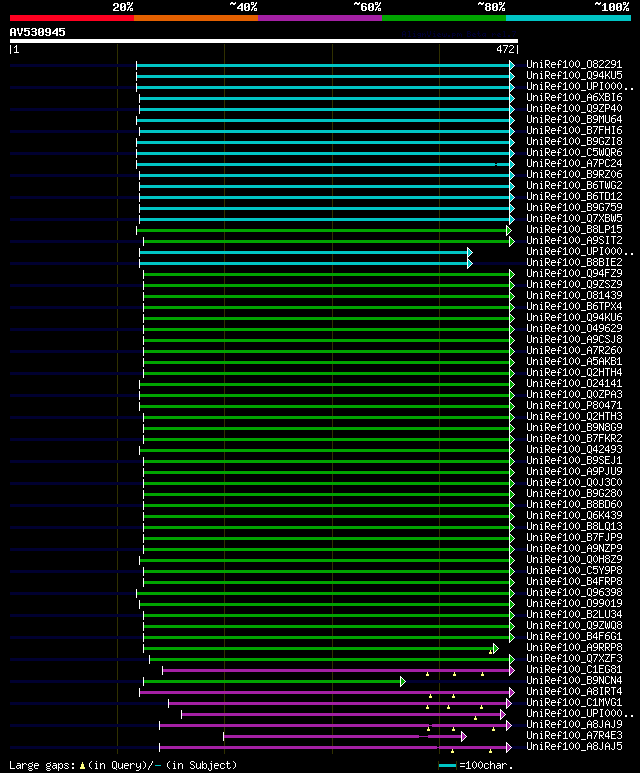
Task: Select the UniRef100_B4F6G1 label
Action: click(574, 637)
